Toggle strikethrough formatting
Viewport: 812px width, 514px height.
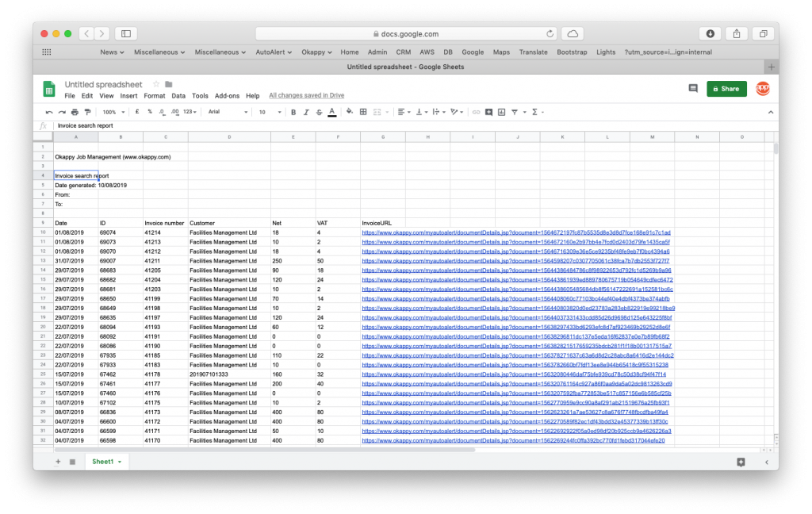319,112
